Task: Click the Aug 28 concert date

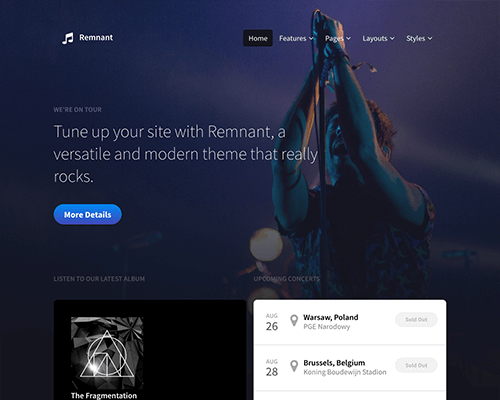Action: 272,368
